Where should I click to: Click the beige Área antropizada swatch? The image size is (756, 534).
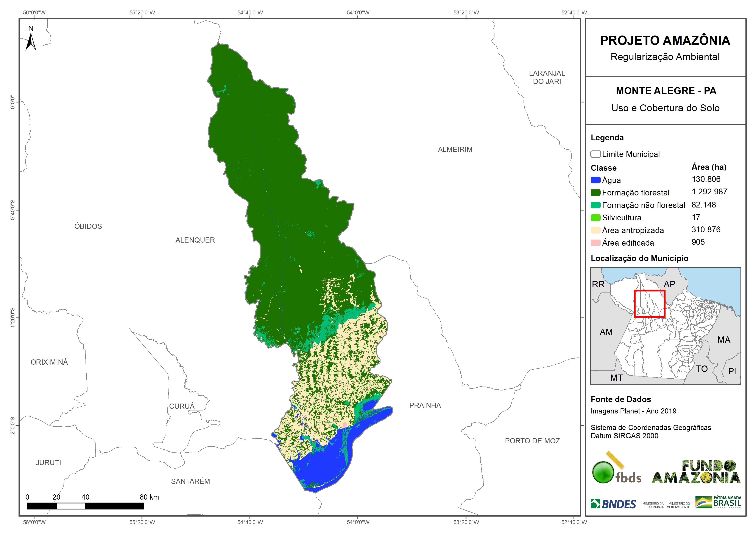[595, 230]
